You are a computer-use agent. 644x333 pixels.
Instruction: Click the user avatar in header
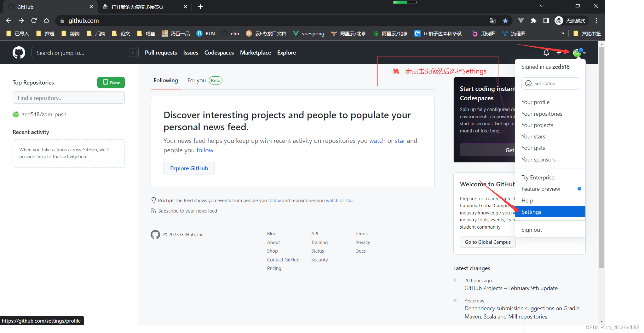(x=577, y=53)
